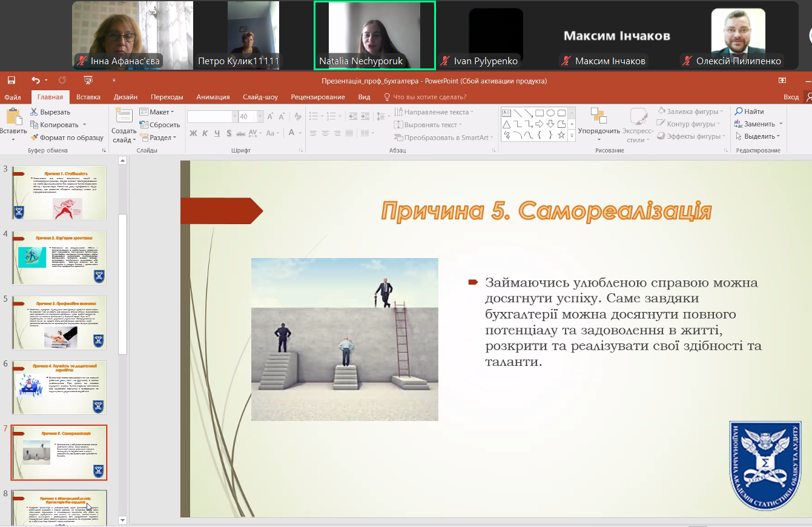812x527 pixels.
Task: Toggle bold Ж formatting
Action: [x=193, y=133]
